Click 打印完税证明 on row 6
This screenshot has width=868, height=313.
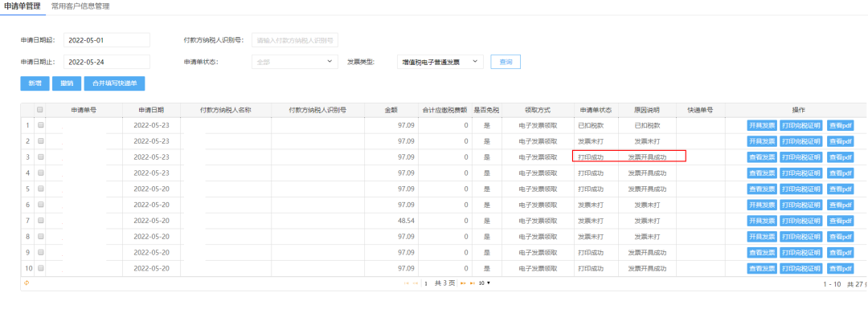[801, 205]
